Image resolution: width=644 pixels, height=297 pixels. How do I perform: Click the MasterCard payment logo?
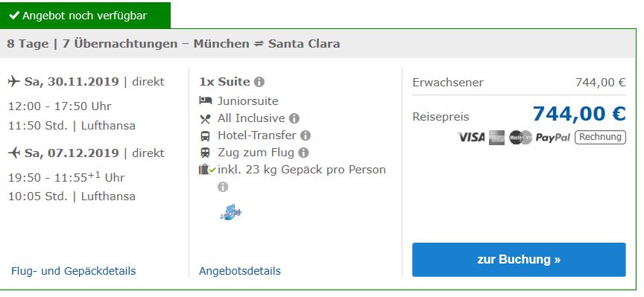(520, 138)
